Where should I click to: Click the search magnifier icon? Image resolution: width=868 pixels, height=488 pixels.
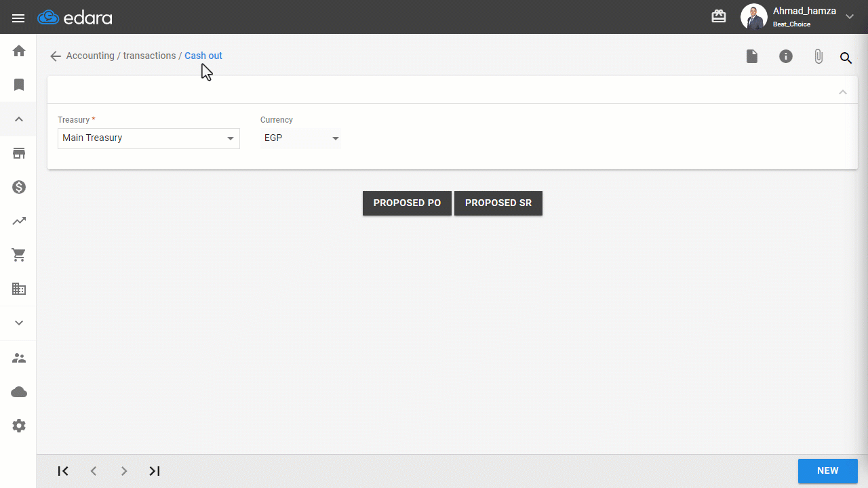[x=846, y=58]
